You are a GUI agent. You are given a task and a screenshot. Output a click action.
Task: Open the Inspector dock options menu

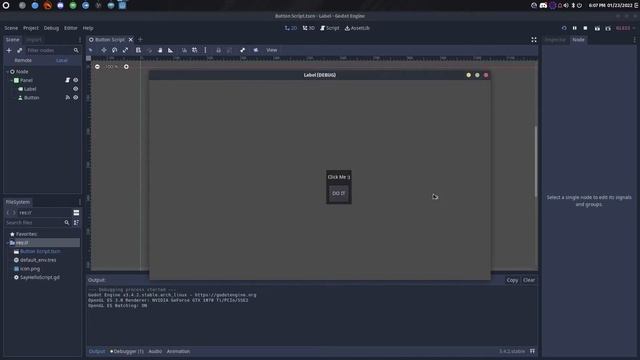tap(634, 40)
